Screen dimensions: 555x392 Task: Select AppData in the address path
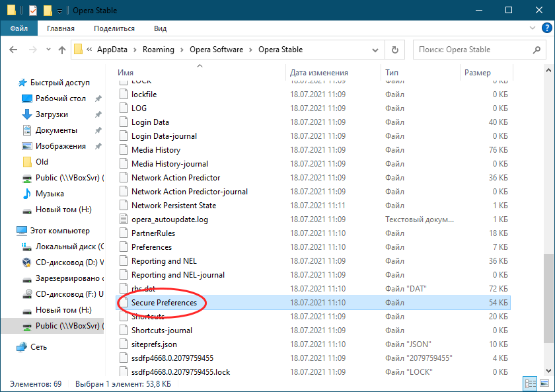click(112, 50)
